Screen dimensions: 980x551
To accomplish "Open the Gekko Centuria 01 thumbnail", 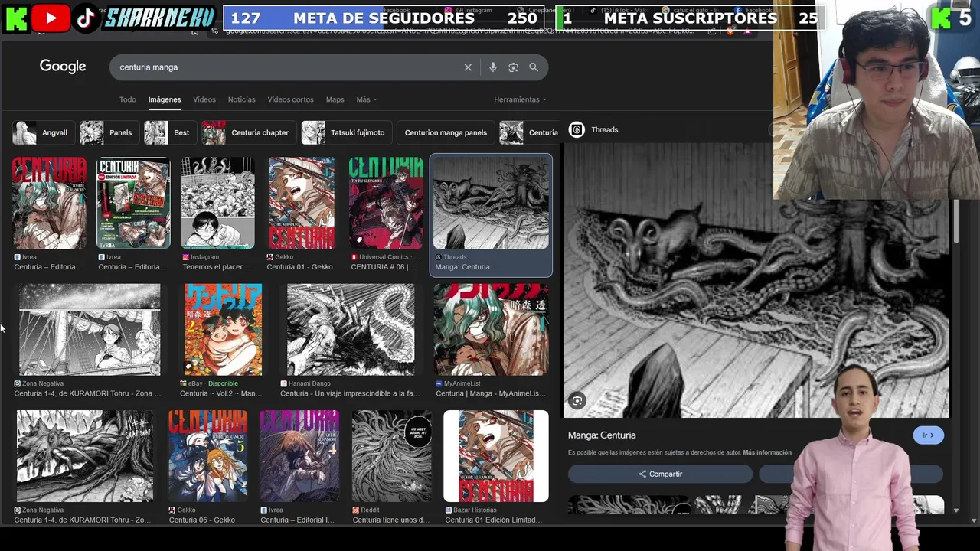I will point(302,203).
